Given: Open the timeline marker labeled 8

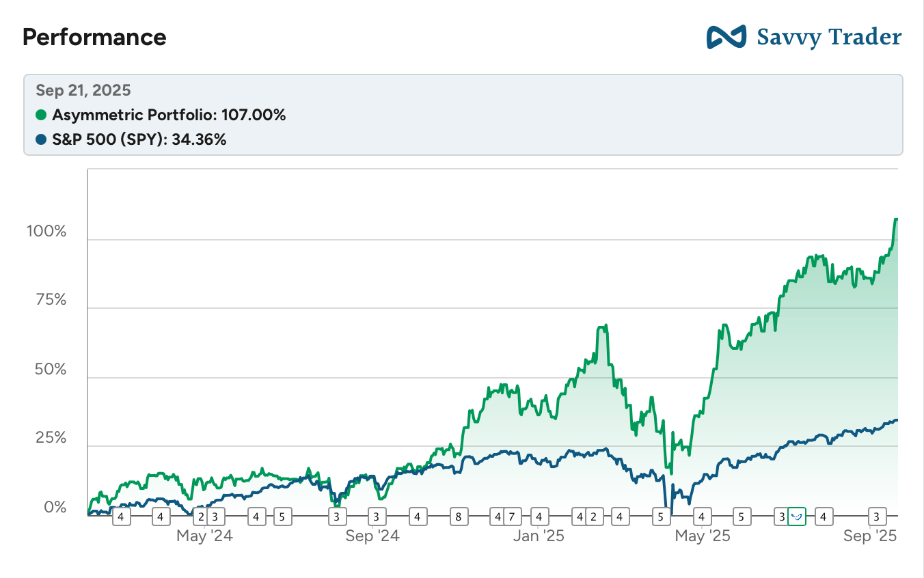Looking at the screenshot, I should point(459,517).
